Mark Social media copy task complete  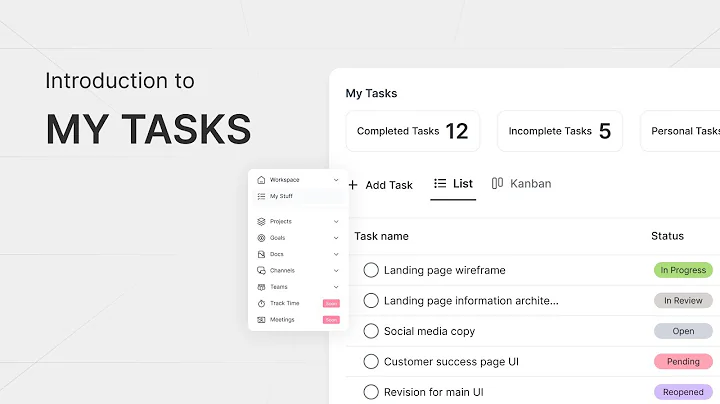371,331
